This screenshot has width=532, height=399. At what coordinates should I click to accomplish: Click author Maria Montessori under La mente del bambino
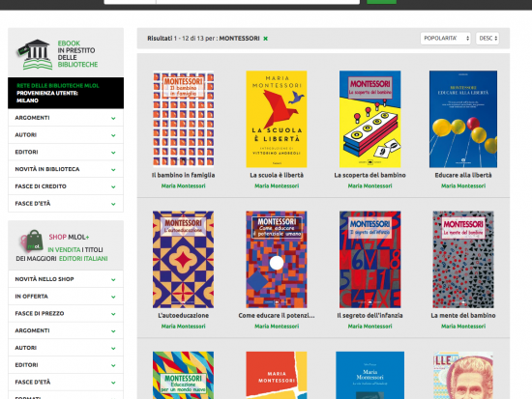[463, 327]
